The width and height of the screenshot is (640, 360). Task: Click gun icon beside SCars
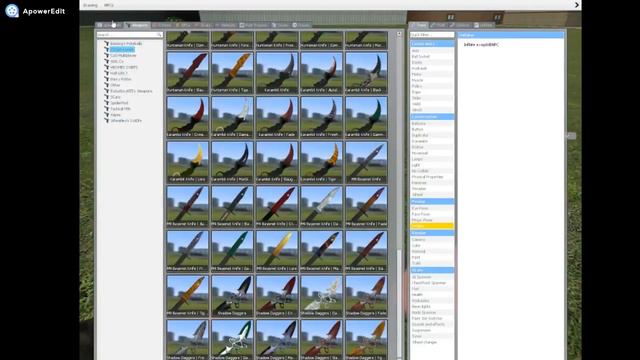click(107, 97)
